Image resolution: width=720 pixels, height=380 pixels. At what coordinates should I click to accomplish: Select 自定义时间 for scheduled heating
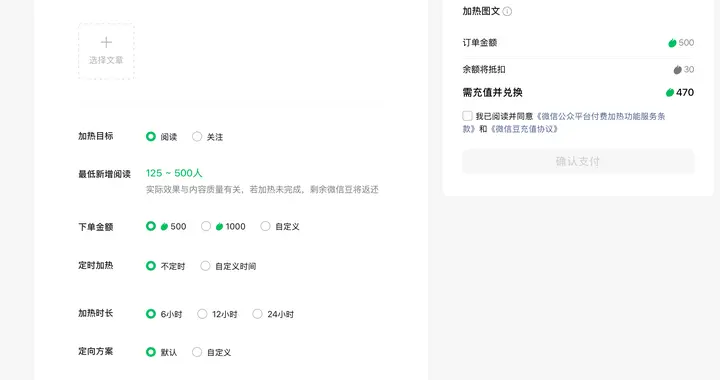(x=205, y=266)
